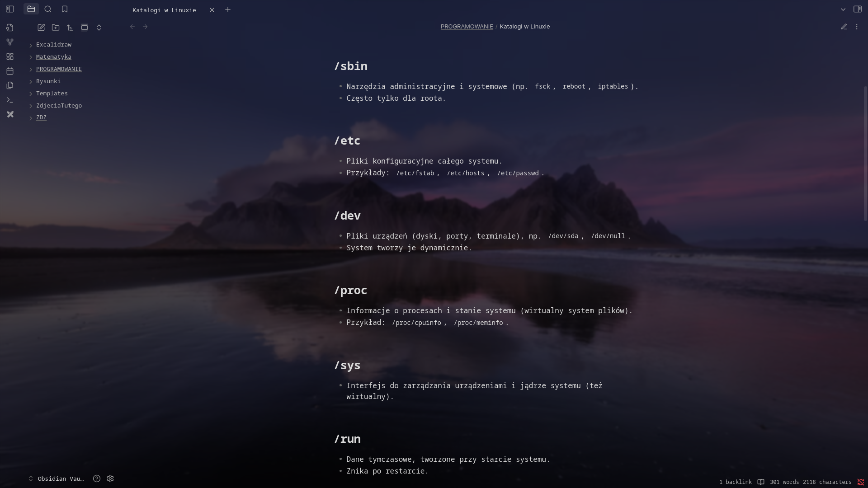The height and width of the screenshot is (488, 868).
Task: Change the file explorer sort order
Action: pyautogui.click(x=70, y=28)
